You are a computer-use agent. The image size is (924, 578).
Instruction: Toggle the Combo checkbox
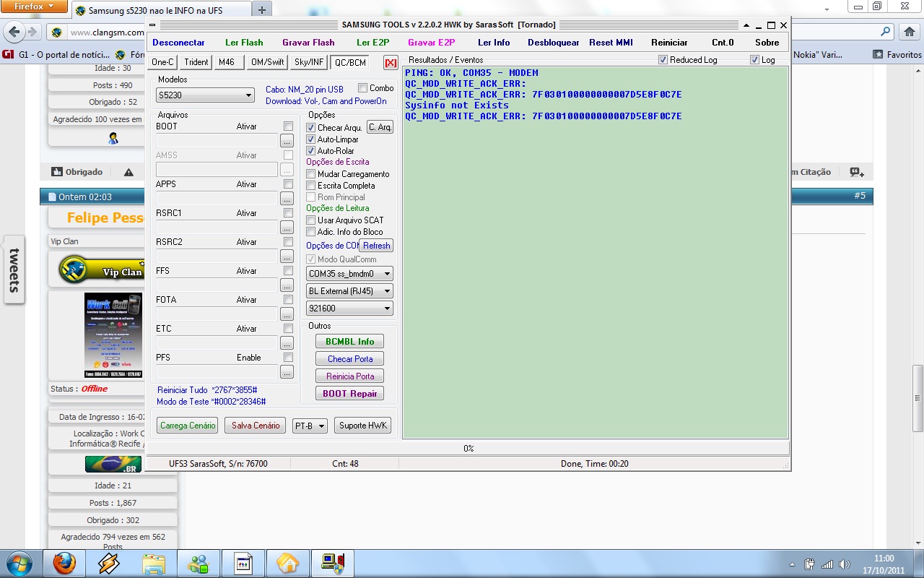[x=362, y=88]
